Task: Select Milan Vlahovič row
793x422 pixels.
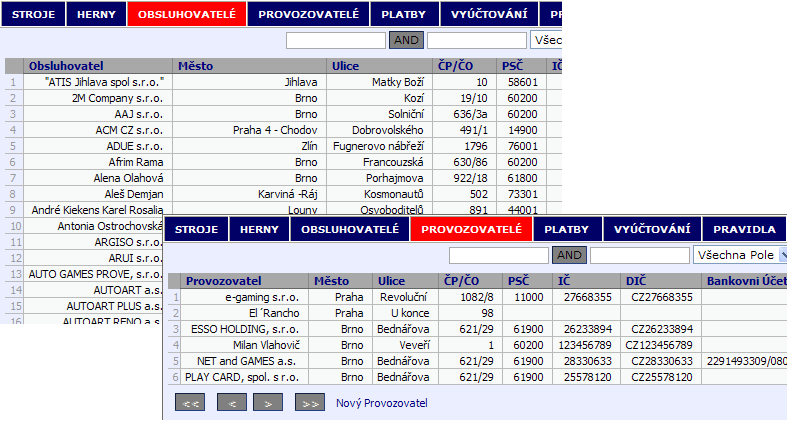Action: (x=477, y=345)
